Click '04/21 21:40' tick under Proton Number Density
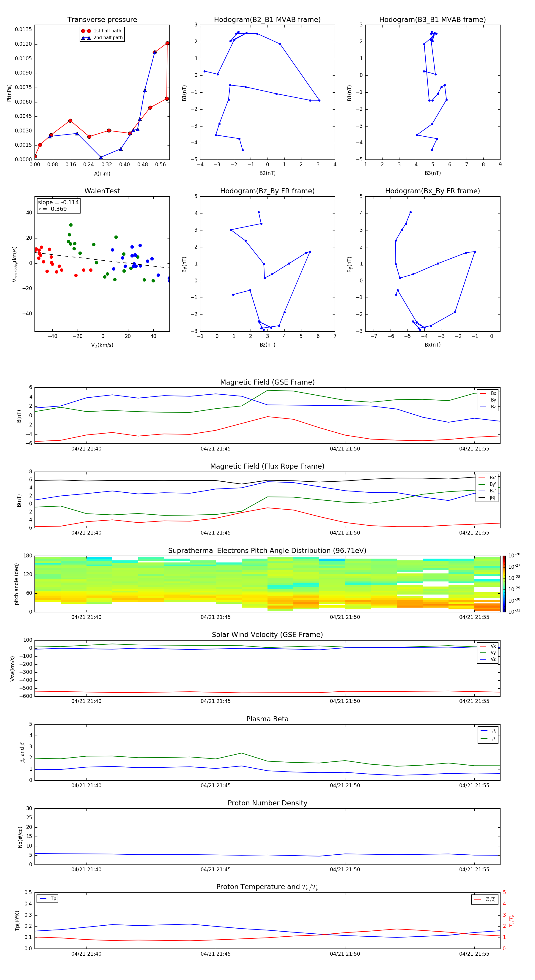This screenshot has height=980, width=535. pos(86,870)
